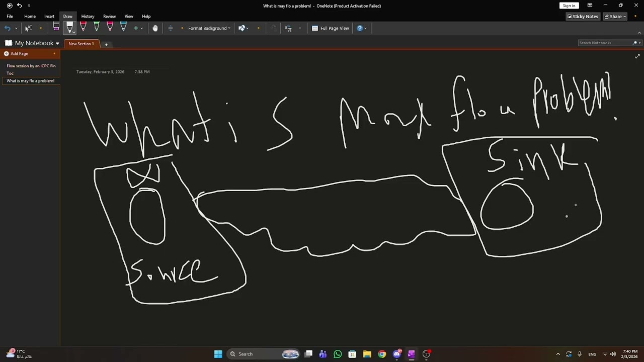Click the taskbar Search box
This screenshot has width=644, height=362.
[264, 354]
